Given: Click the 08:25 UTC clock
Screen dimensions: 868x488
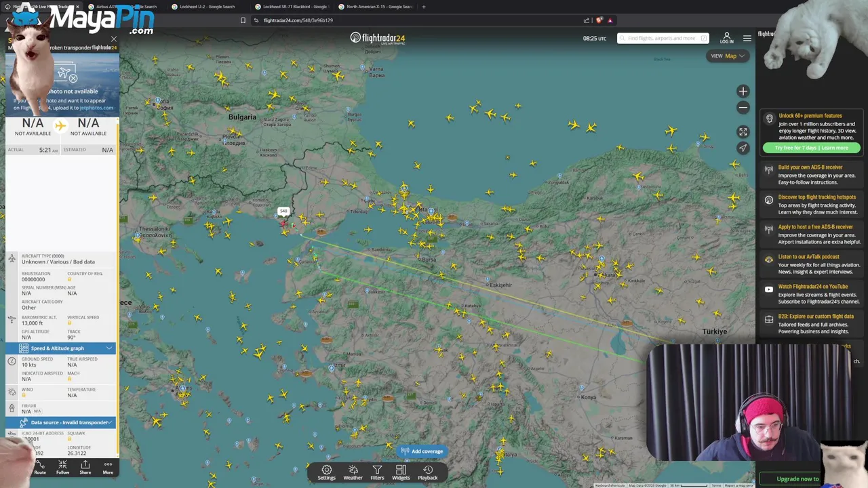Looking at the screenshot, I should point(595,39).
